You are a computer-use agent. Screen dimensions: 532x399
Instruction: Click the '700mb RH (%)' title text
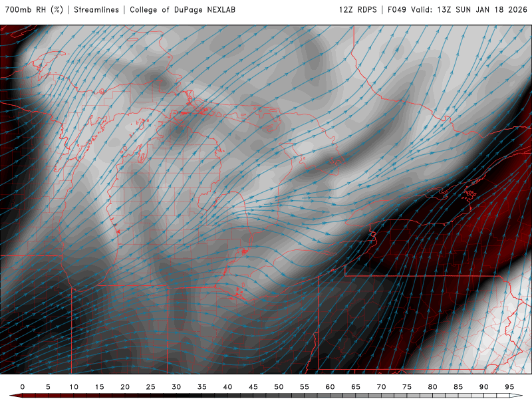click(x=34, y=10)
